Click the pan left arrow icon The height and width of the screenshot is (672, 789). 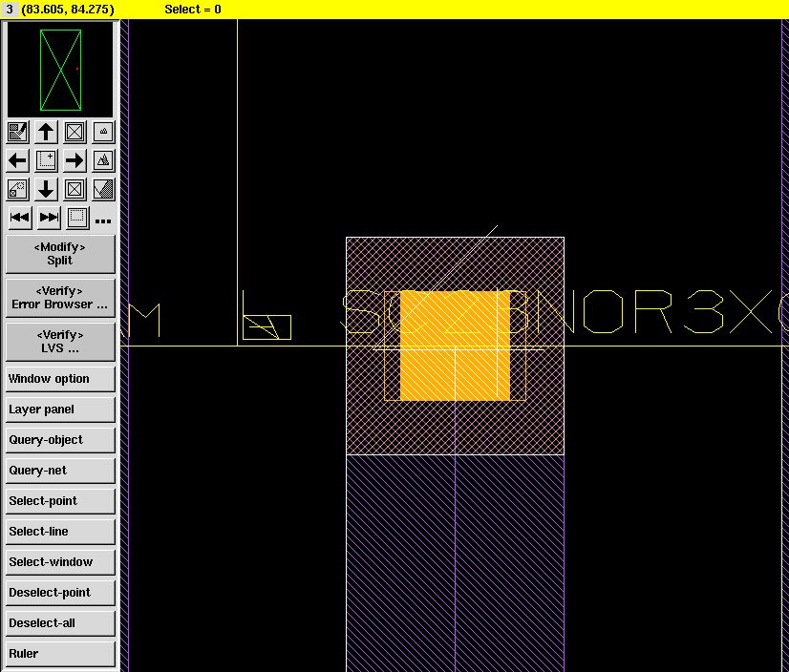point(17,160)
